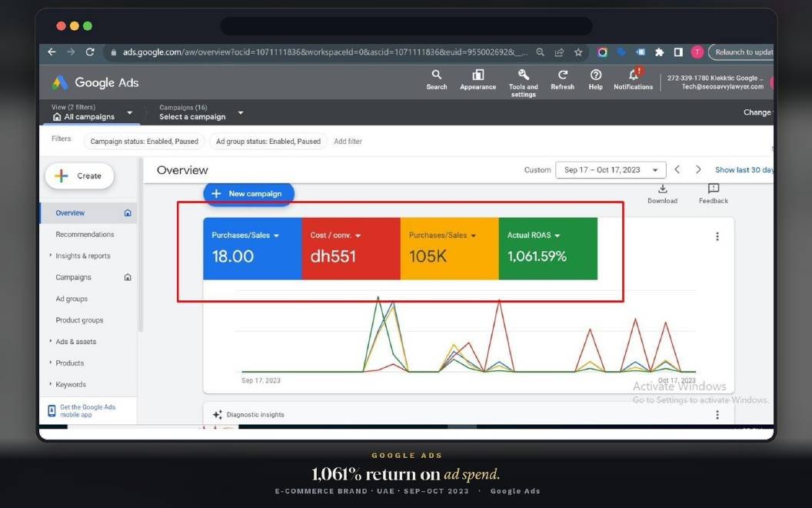The image size is (812, 508).
Task: Open Tools and settings menu
Action: pyautogui.click(x=524, y=83)
